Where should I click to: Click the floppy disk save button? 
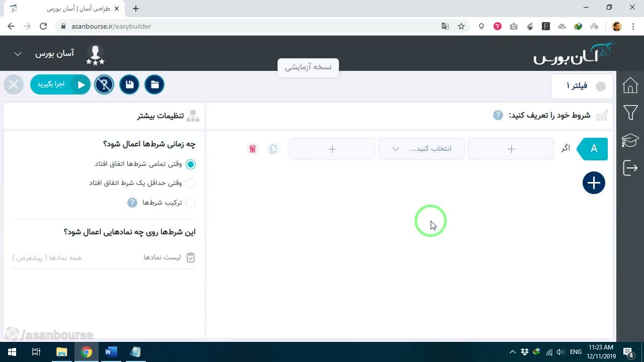[x=129, y=84]
